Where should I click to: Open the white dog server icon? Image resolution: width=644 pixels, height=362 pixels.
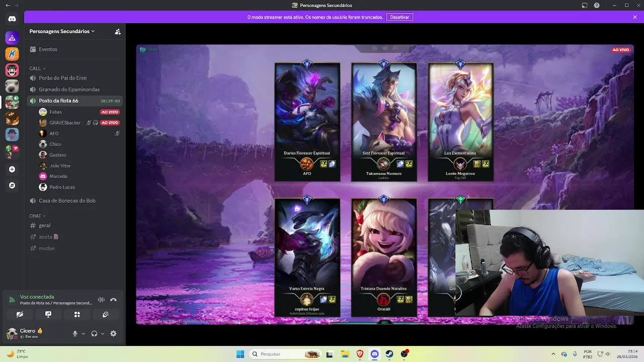[12, 86]
